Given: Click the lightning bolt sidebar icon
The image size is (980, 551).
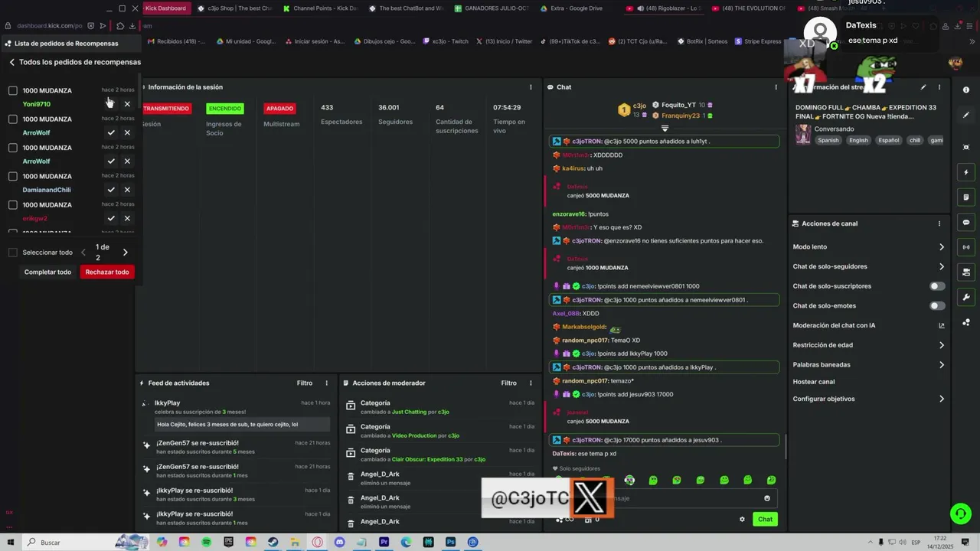Looking at the screenshot, I should [966, 172].
